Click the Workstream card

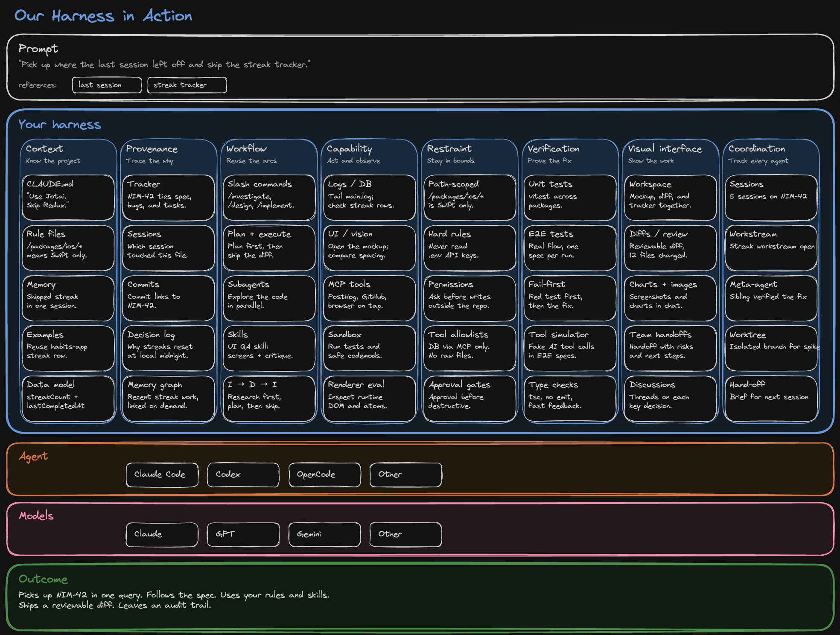[771, 248]
